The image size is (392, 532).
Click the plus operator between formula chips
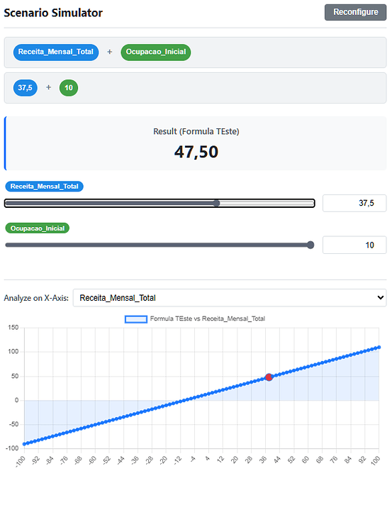(110, 52)
